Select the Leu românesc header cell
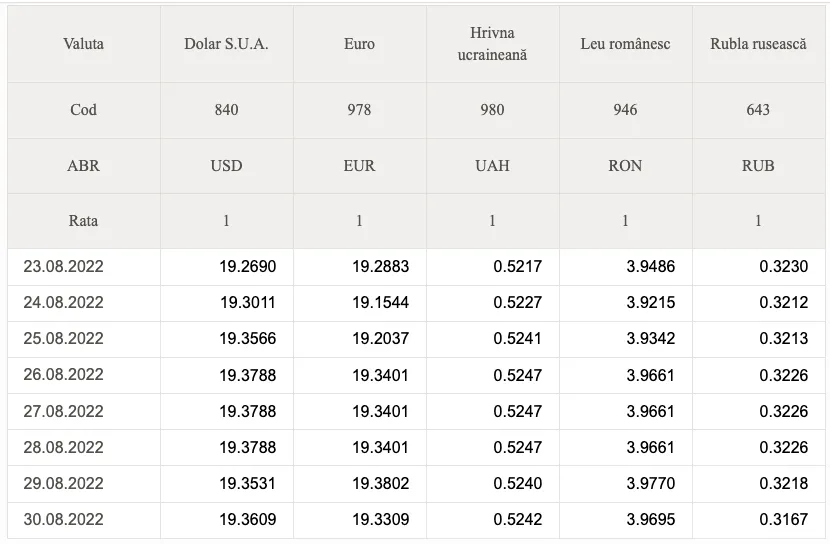The image size is (830, 544). 625,44
